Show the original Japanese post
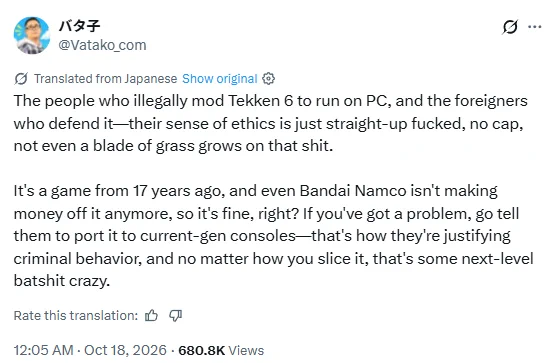550x363 pixels. 220,79
